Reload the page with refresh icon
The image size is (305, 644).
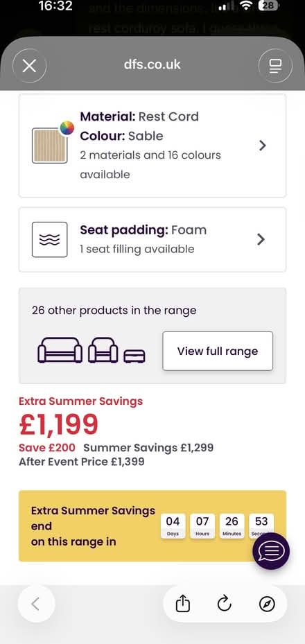[225, 604]
